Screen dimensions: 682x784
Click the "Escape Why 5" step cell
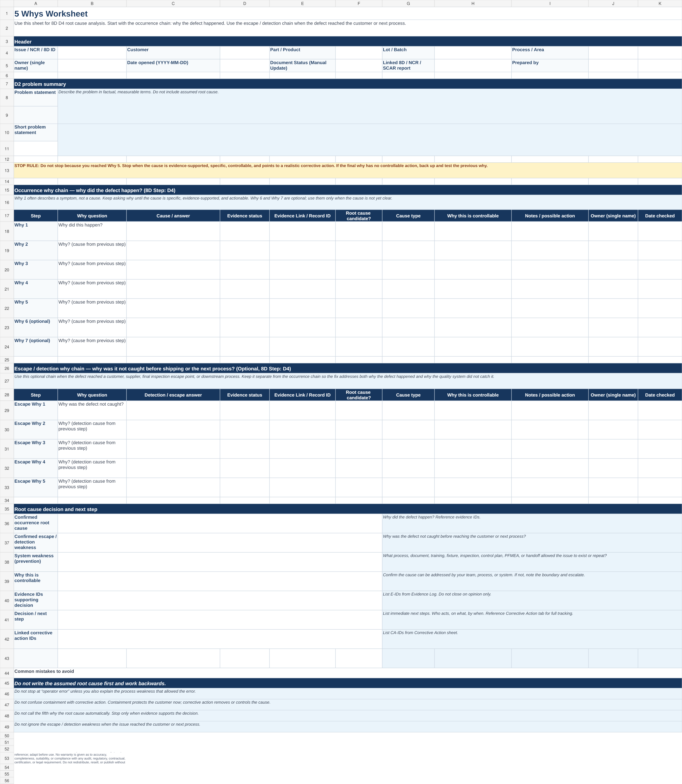point(36,487)
